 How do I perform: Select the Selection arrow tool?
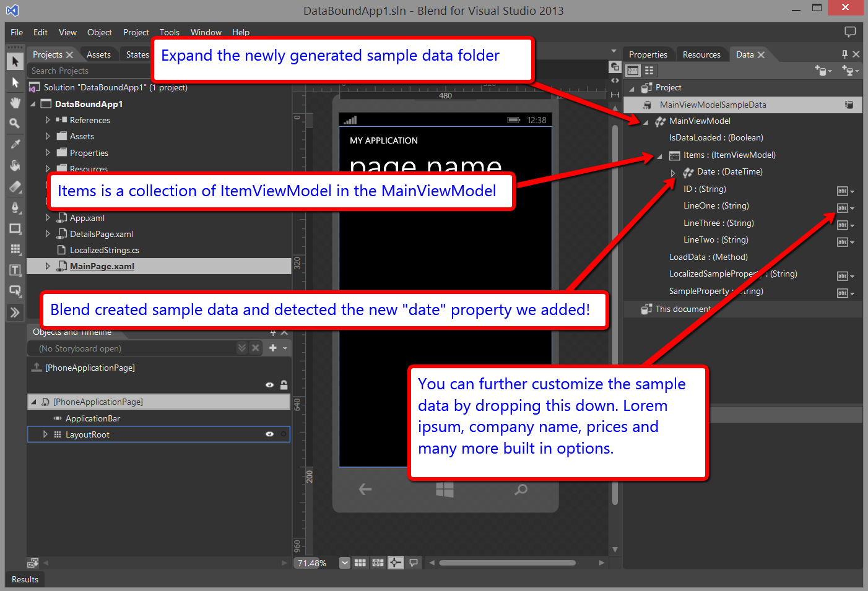15,61
